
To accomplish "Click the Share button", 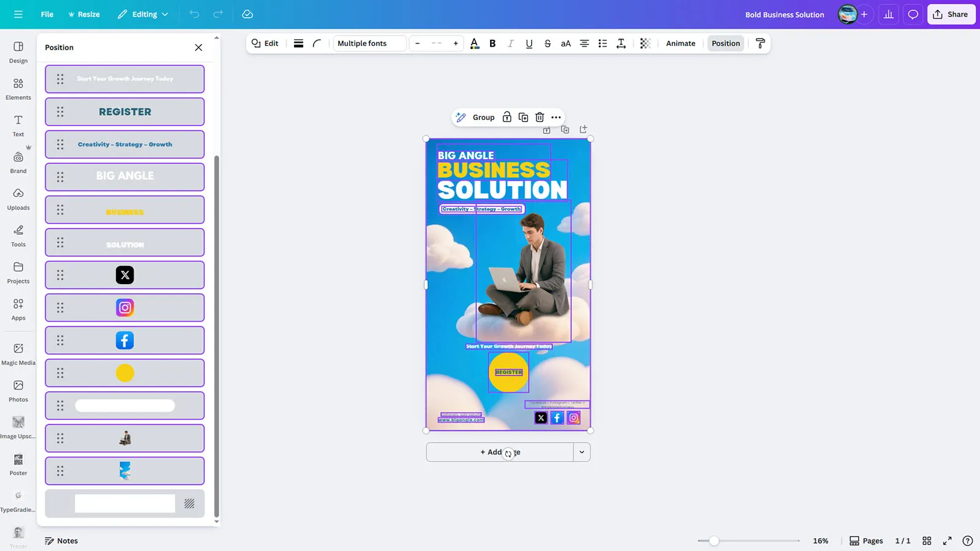I will click(x=951, y=14).
